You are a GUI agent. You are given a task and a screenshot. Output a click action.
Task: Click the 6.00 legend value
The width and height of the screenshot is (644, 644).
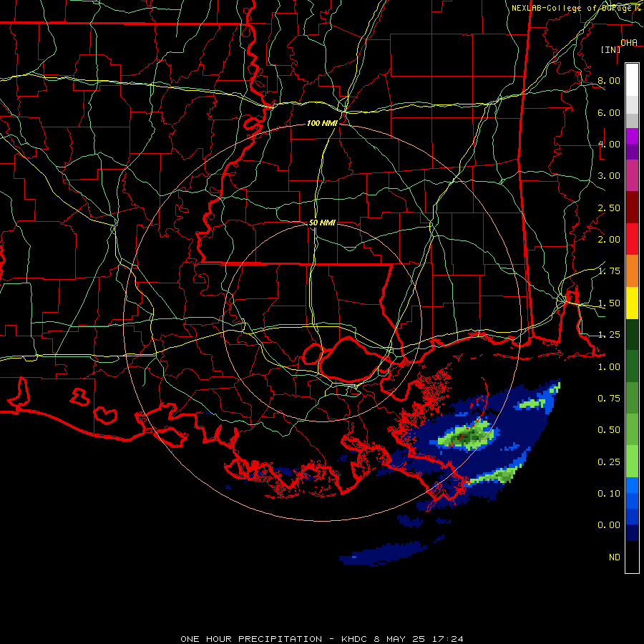coord(609,112)
